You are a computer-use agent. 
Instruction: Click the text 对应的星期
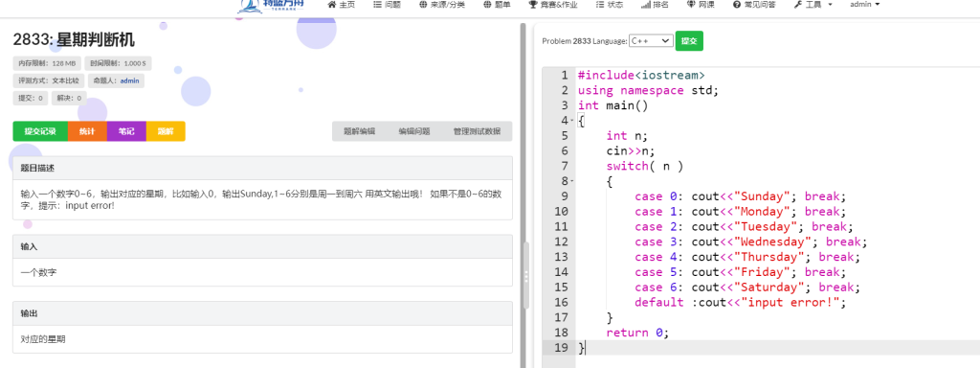(43, 339)
